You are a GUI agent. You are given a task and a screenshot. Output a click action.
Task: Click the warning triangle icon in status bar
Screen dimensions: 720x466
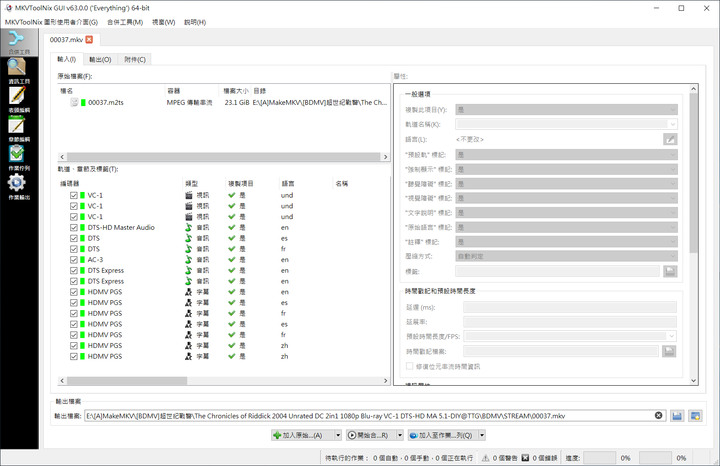point(486,458)
